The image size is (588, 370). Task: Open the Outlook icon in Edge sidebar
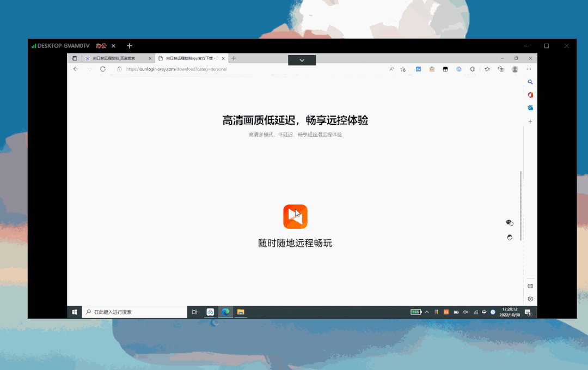click(x=530, y=108)
